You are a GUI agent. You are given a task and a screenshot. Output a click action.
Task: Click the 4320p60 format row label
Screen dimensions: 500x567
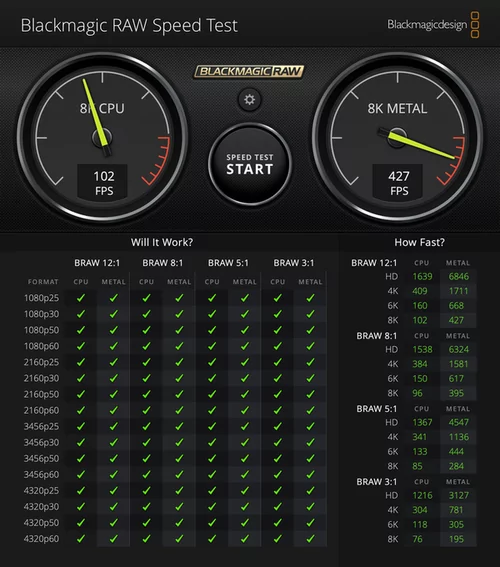coord(41,539)
